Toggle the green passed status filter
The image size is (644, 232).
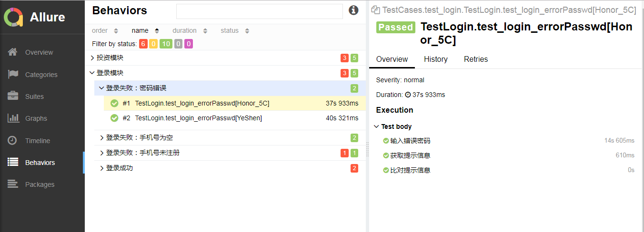165,44
